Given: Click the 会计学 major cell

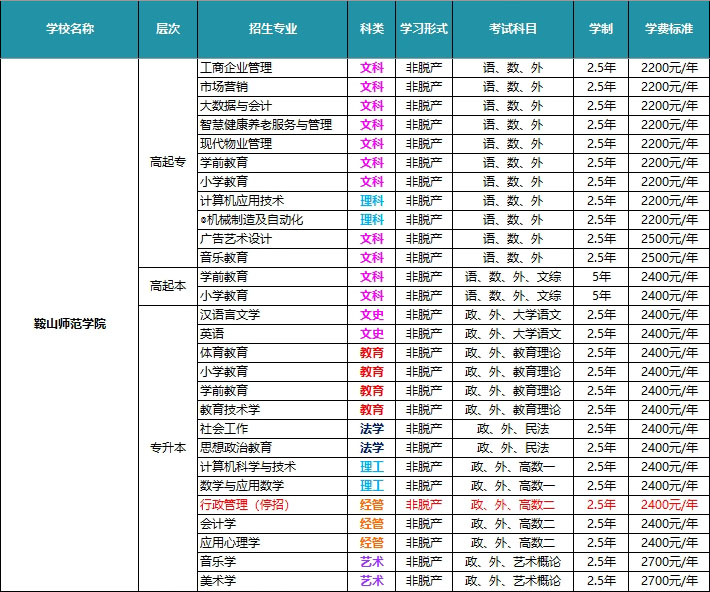Looking at the screenshot, I should [x=273, y=524].
